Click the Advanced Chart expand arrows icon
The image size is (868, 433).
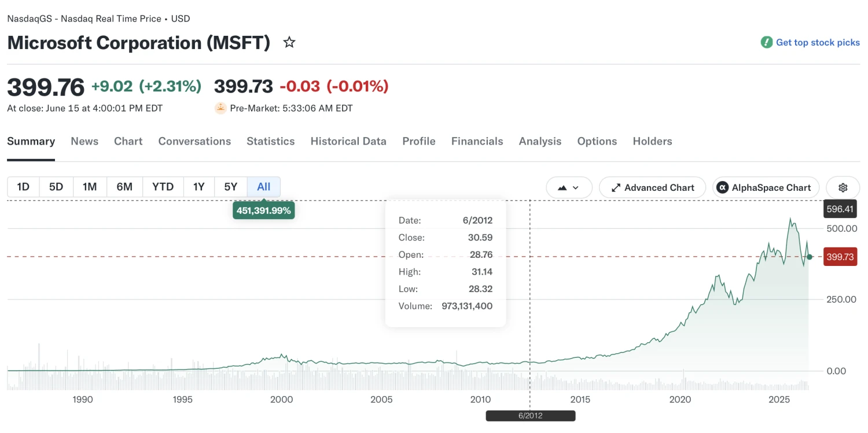coord(616,187)
